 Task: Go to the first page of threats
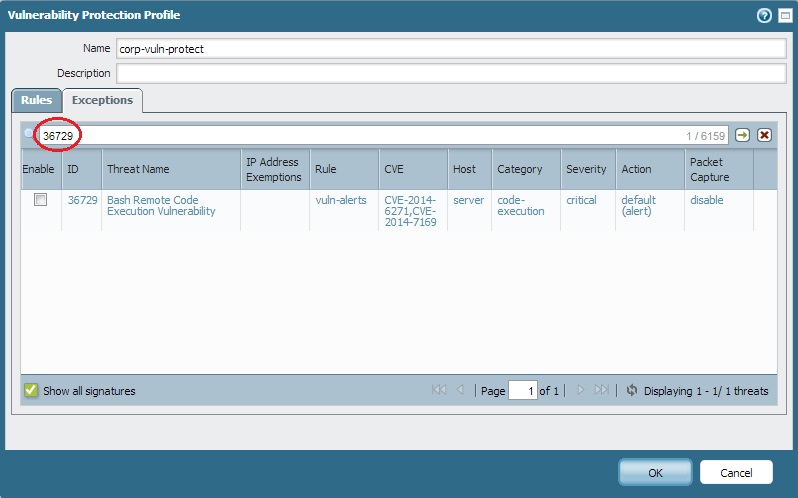pyautogui.click(x=438, y=390)
